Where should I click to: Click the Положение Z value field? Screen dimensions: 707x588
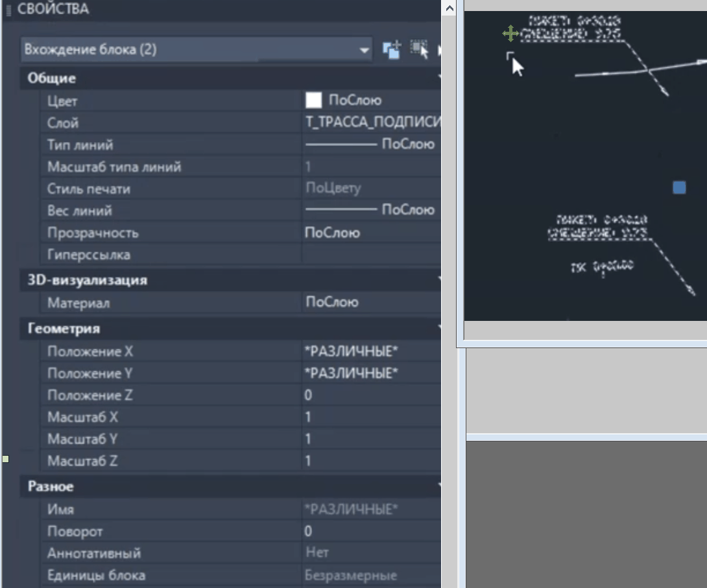point(370,395)
